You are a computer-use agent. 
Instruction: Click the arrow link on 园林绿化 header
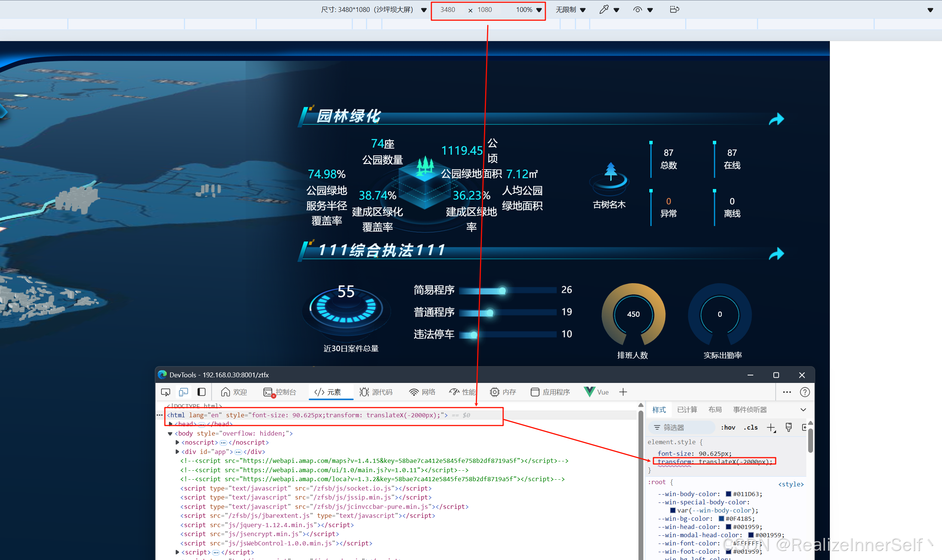776,119
